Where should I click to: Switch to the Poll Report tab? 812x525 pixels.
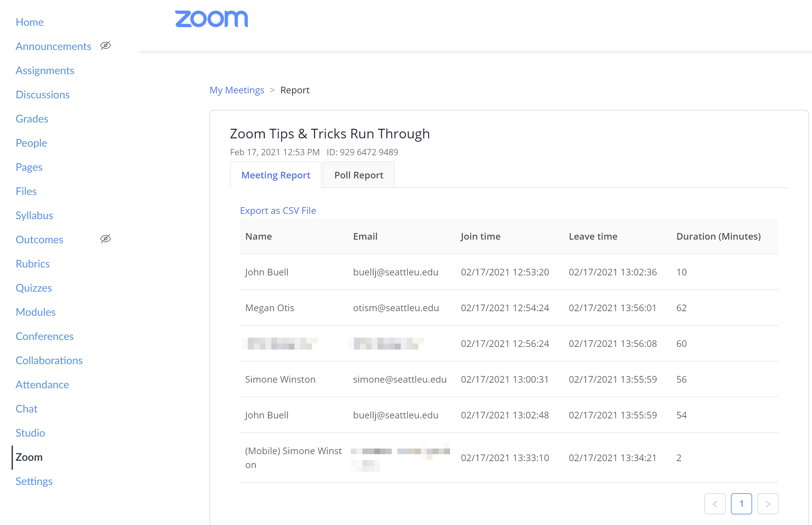pos(359,175)
